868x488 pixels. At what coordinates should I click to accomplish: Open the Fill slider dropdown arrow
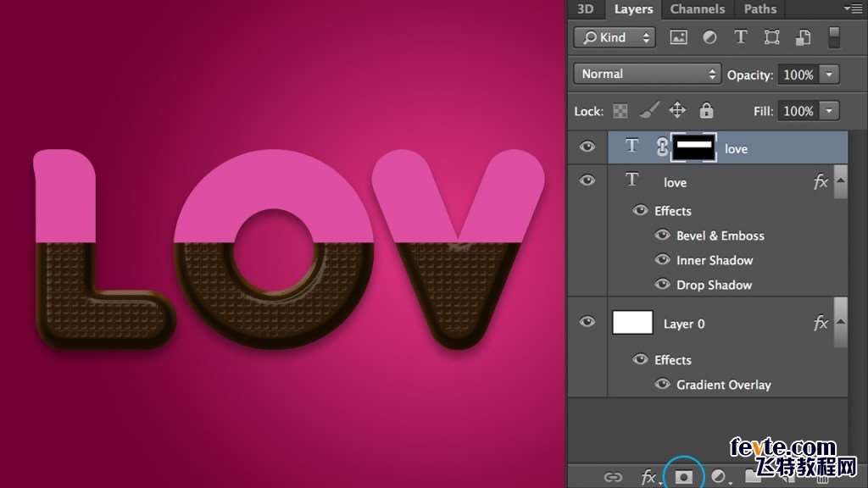point(829,111)
